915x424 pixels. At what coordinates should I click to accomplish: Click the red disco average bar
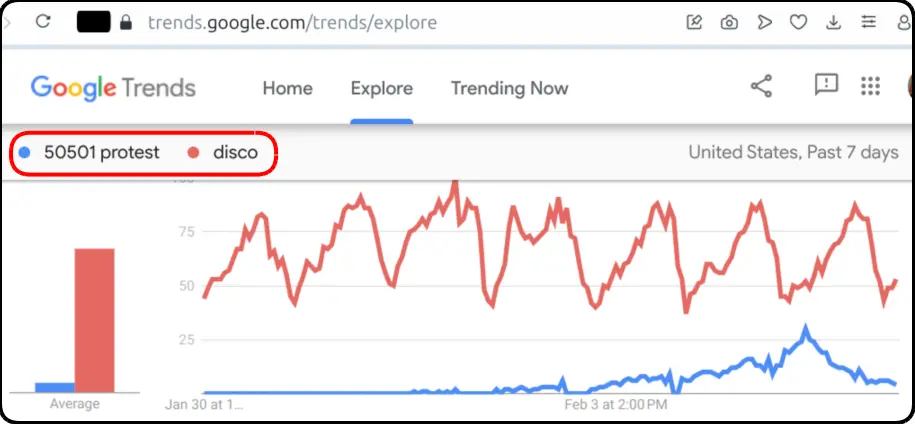pos(95,320)
